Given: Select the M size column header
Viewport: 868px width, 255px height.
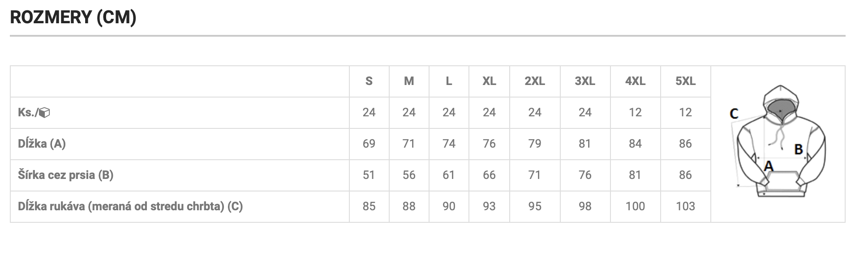Looking at the screenshot, I should pos(409,81).
